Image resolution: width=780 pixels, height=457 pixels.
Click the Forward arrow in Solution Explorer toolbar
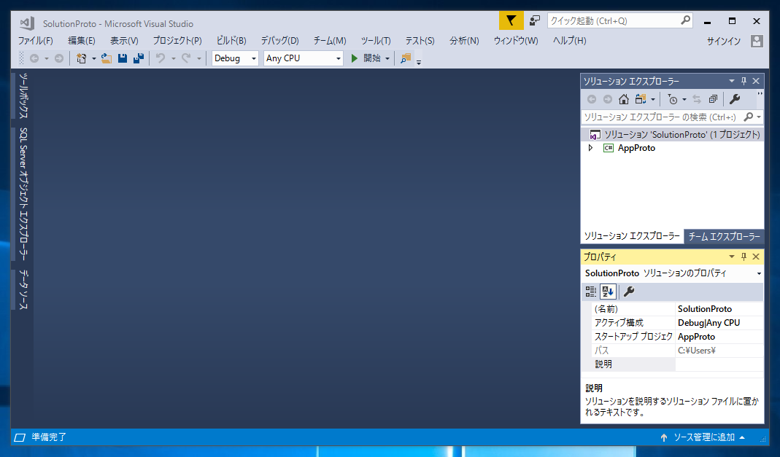[607, 99]
